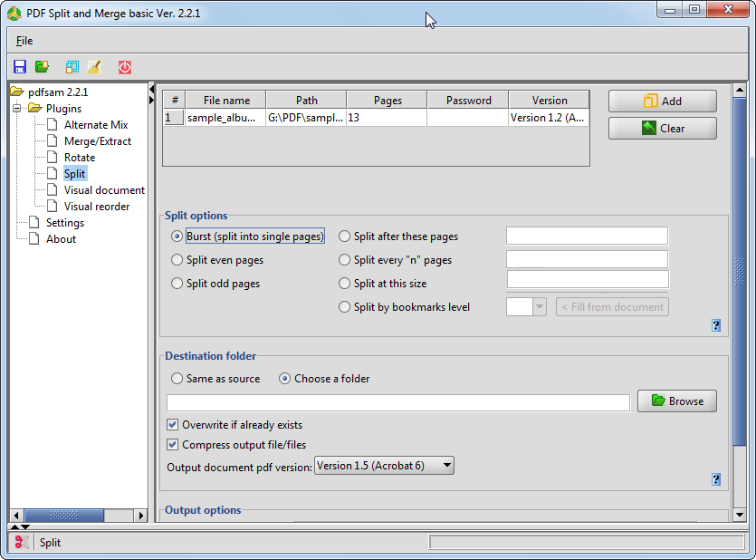Disable Compress output file/files

point(173,445)
